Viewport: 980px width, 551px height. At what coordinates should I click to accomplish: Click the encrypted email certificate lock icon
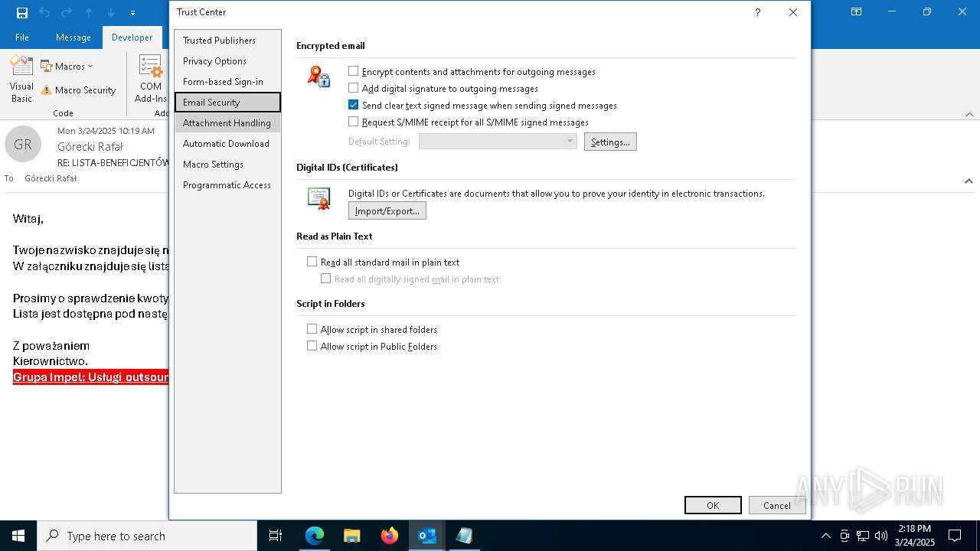click(318, 77)
